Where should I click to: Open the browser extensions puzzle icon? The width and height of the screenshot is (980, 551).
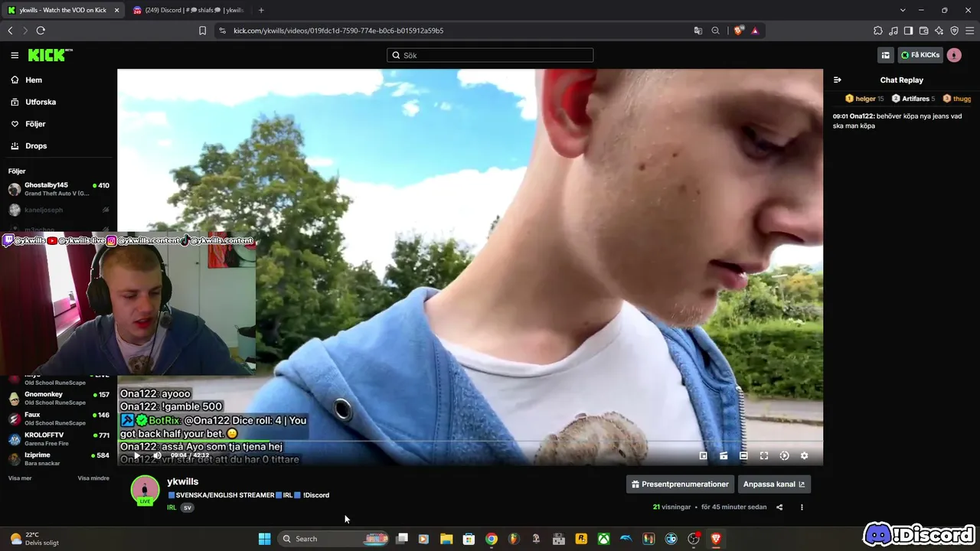[x=878, y=31]
